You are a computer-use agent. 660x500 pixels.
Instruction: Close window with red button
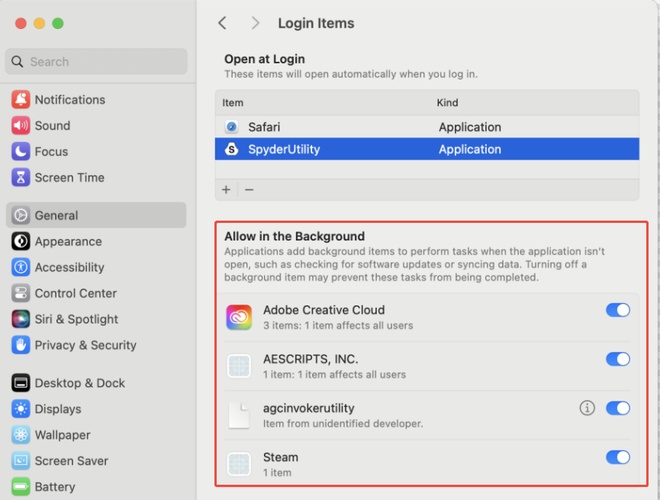pyautogui.click(x=21, y=23)
